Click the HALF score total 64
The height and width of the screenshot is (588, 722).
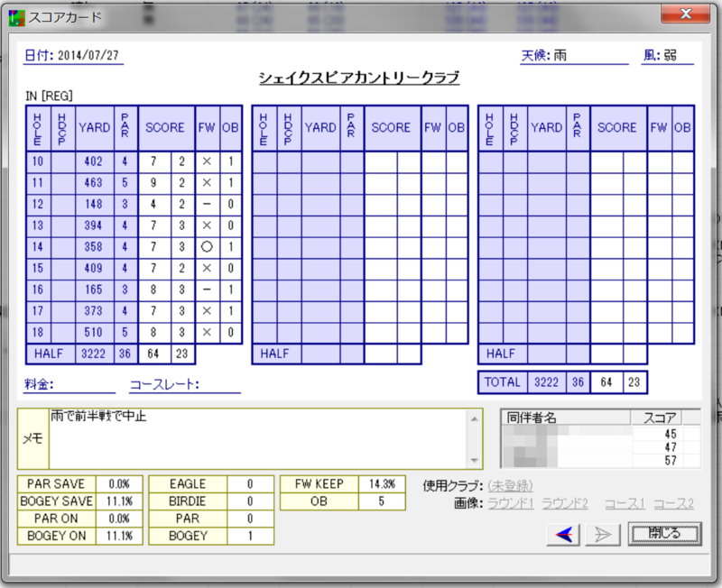[153, 354]
